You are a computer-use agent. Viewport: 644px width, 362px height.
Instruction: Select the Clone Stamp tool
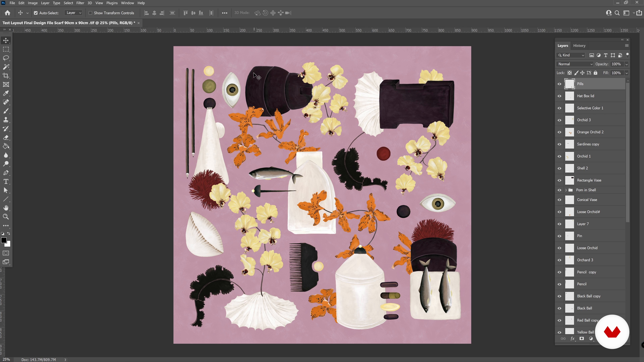pyautogui.click(x=6, y=120)
